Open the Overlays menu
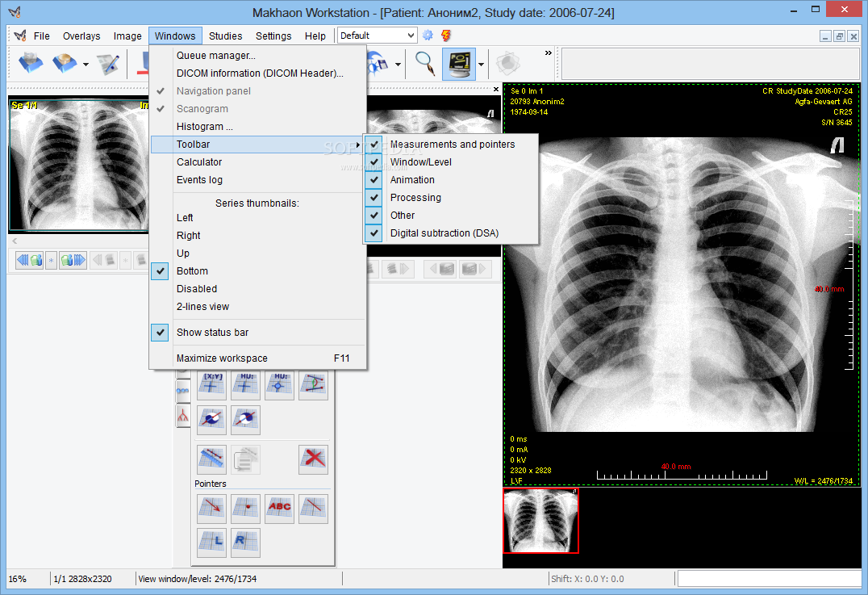The width and height of the screenshot is (868, 595). [x=81, y=36]
